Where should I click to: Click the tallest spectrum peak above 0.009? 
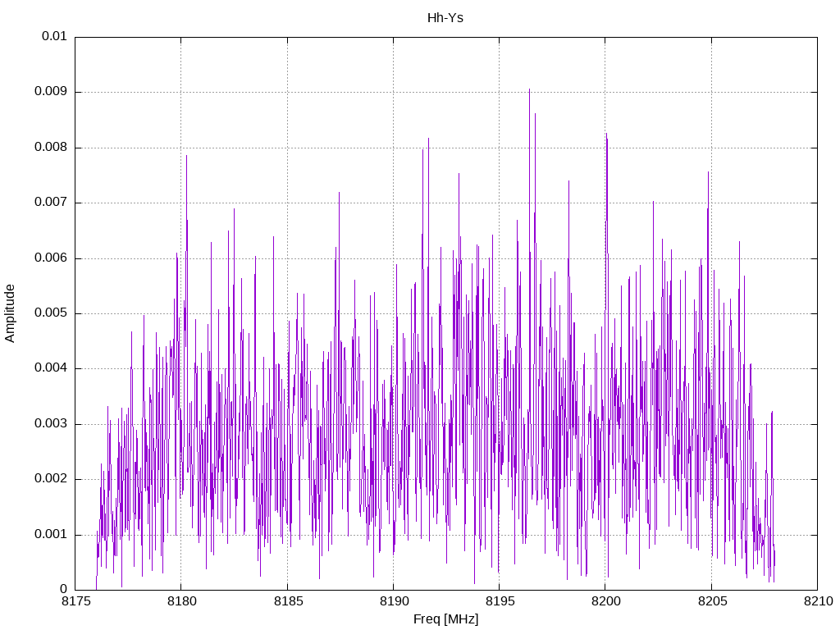[529, 90]
